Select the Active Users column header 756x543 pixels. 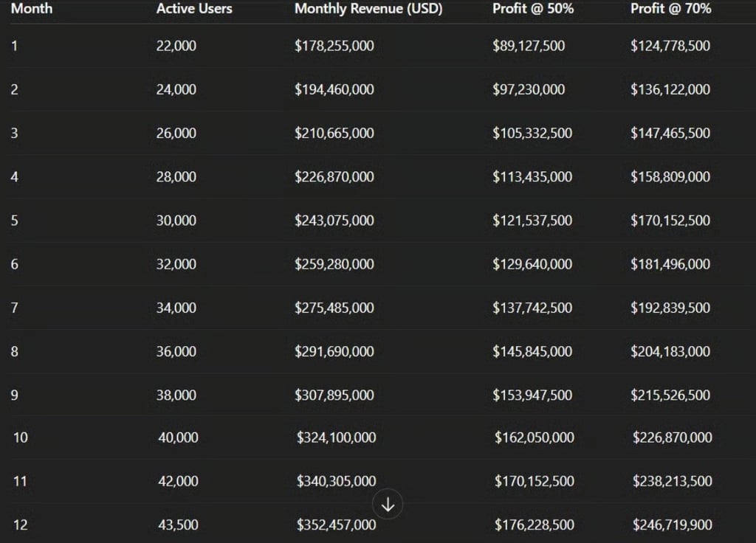click(x=194, y=10)
